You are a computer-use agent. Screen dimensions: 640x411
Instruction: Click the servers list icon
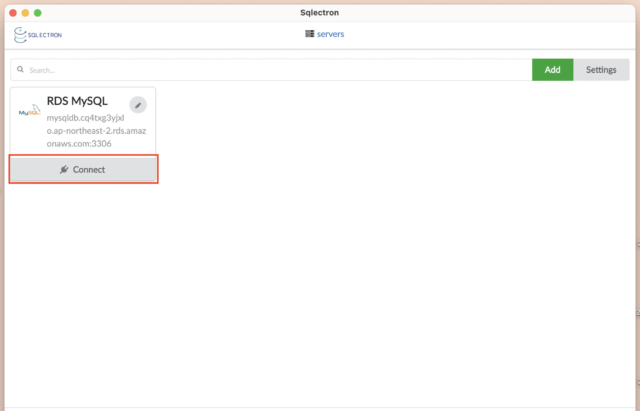[309, 34]
